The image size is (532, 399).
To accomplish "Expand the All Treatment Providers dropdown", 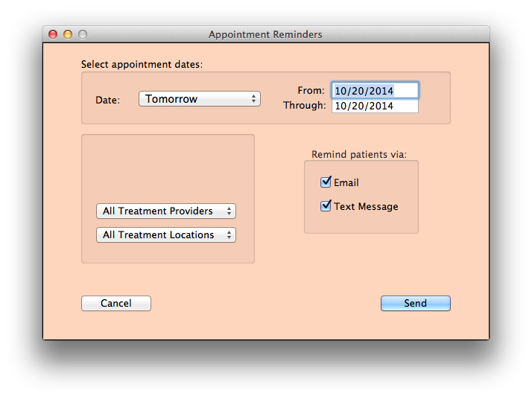I will (x=165, y=211).
